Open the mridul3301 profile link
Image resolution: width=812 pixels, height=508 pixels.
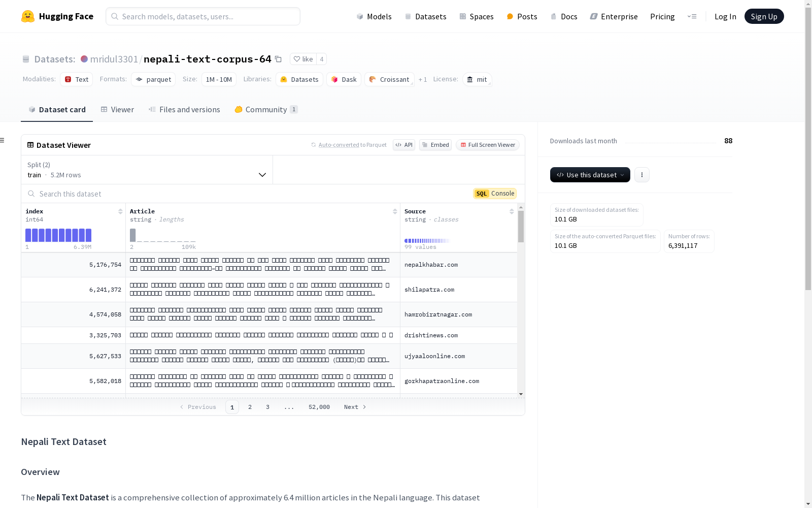pos(114,59)
